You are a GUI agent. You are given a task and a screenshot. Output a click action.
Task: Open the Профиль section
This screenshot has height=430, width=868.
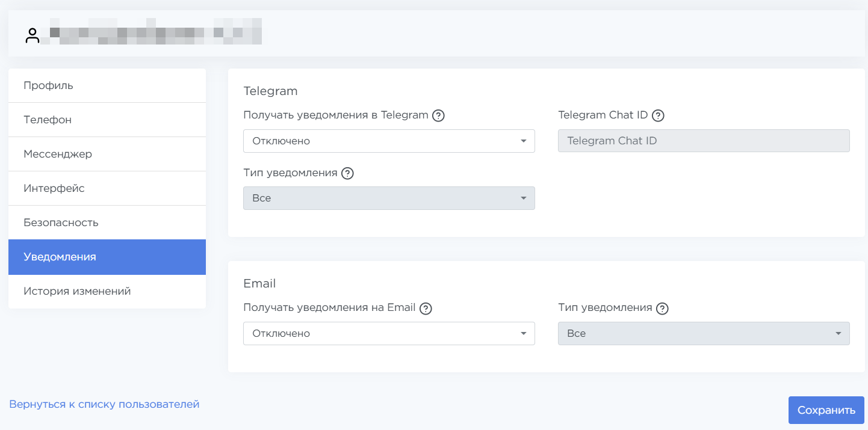click(107, 85)
